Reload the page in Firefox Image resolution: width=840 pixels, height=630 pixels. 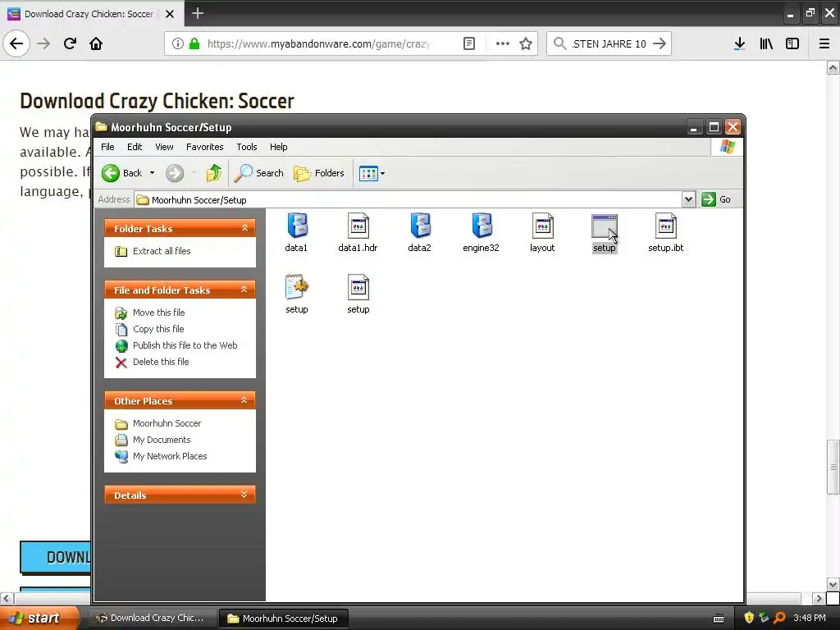(x=70, y=43)
